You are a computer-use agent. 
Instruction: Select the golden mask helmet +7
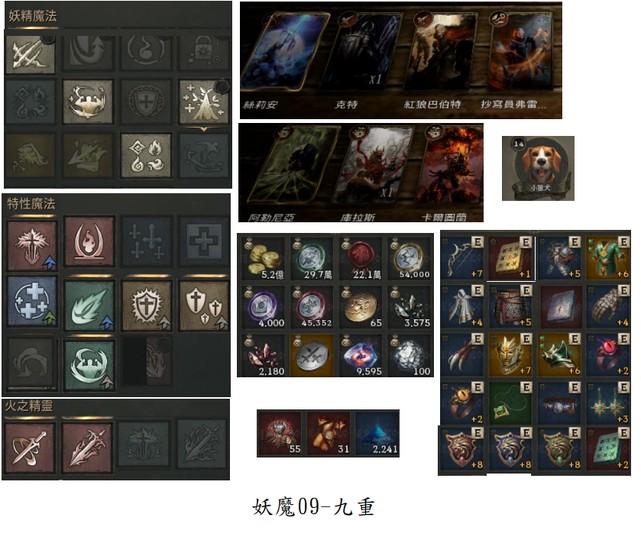(x=511, y=354)
